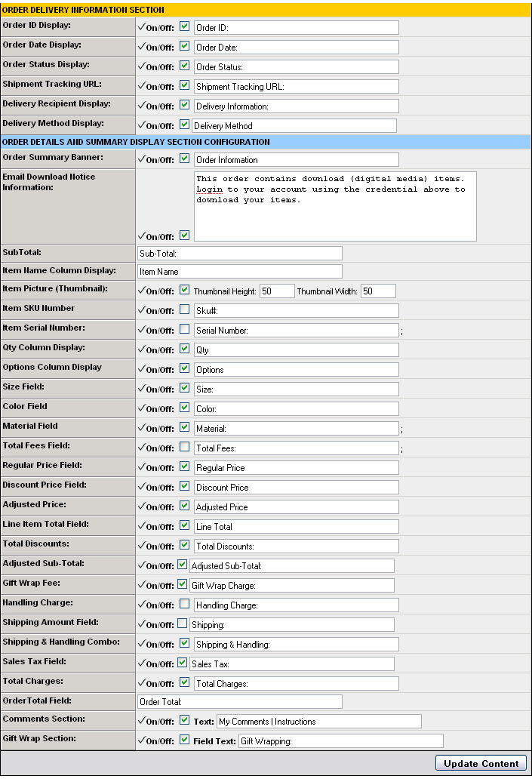The width and height of the screenshot is (532, 779).
Task: Uncheck the Adjusted Price checkbox
Action: tap(184, 506)
